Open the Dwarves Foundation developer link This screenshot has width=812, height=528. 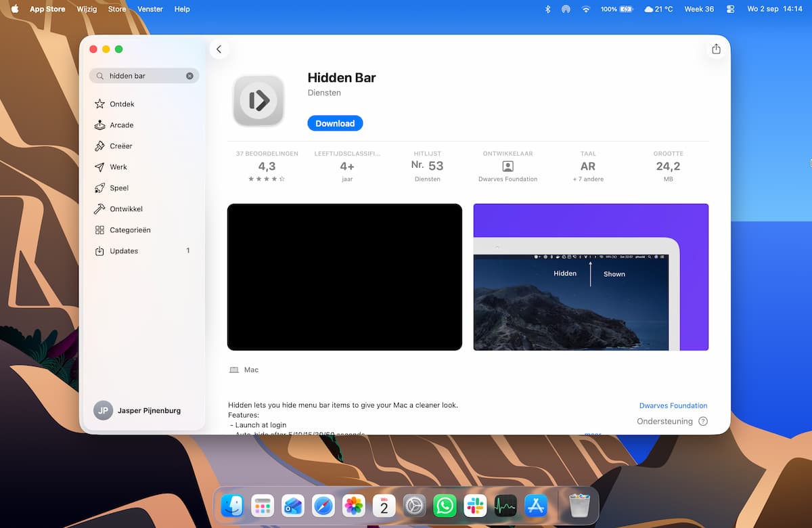pyautogui.click(x=673, y=405)
